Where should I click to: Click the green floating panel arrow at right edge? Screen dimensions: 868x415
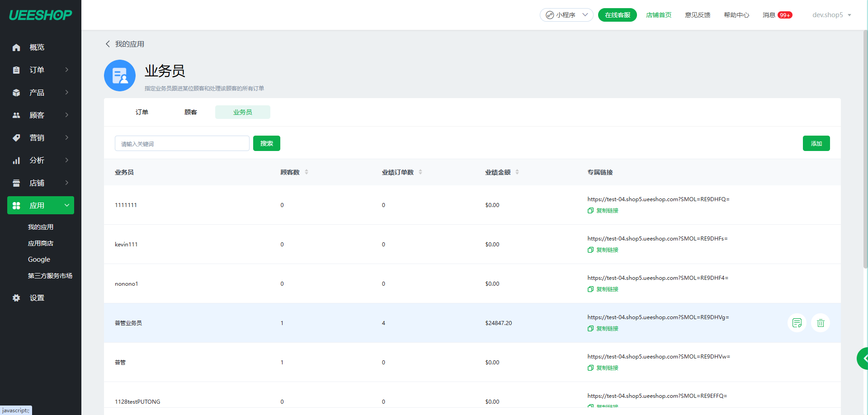(863, 358)
